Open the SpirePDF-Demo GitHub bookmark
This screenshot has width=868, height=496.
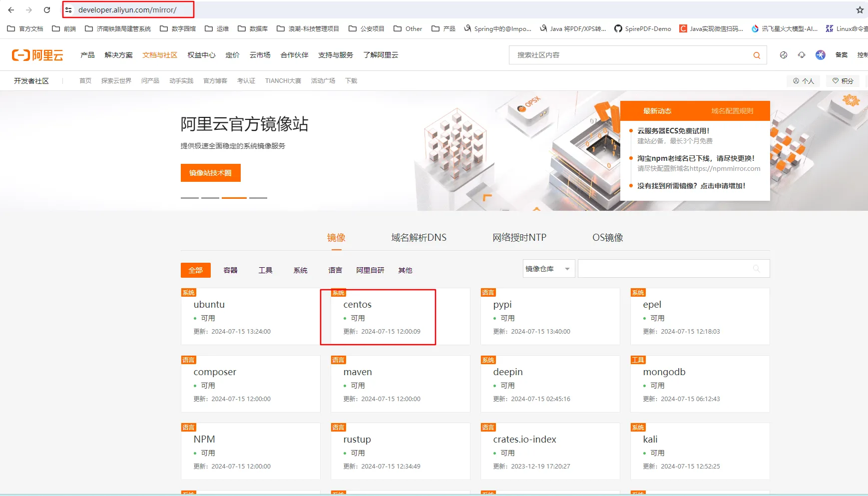point(643,29)
